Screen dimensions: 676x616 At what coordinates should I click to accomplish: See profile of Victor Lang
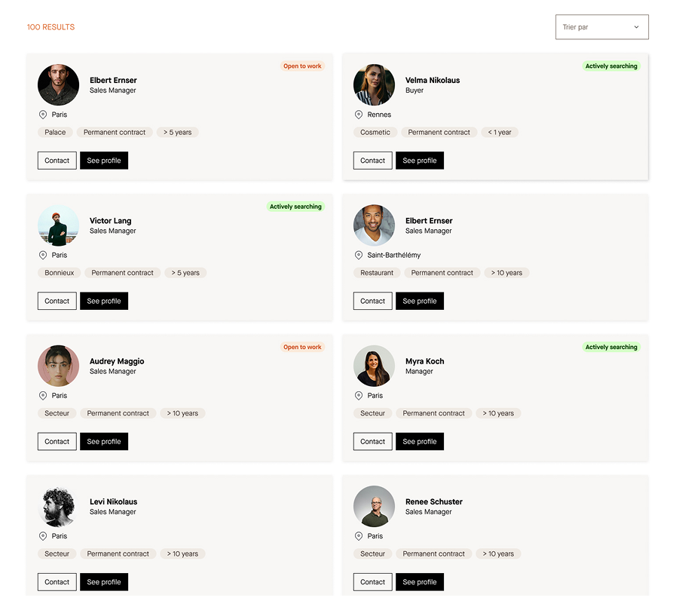(104, 301)
